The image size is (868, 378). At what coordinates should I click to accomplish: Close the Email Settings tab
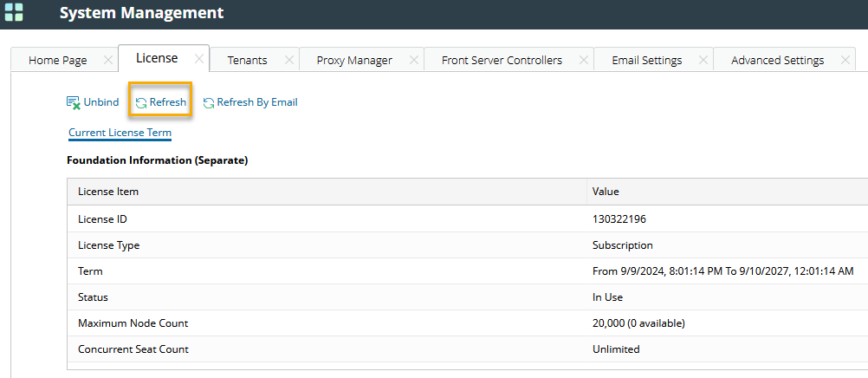tap(703, 60)
